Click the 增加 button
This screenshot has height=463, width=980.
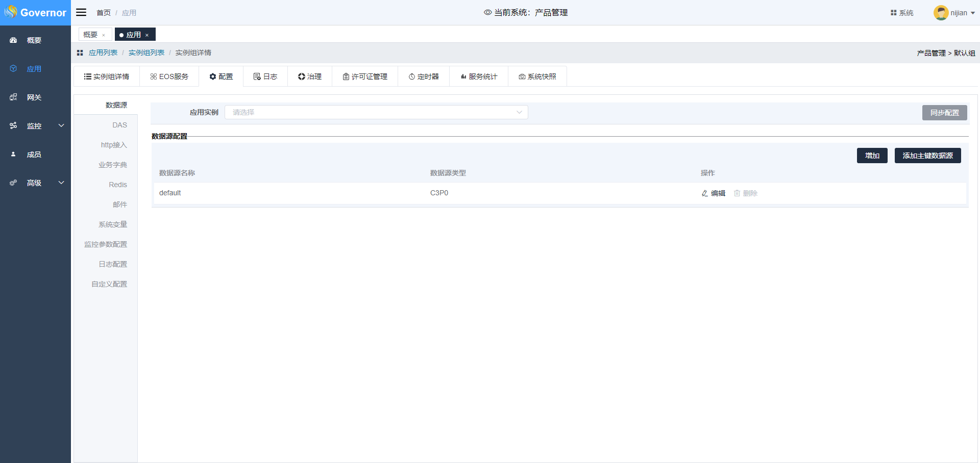[872, 156]
